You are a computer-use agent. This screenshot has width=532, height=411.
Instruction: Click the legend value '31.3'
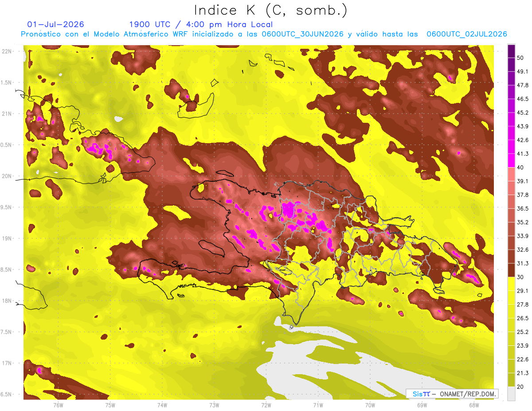[x=523, y=263]
